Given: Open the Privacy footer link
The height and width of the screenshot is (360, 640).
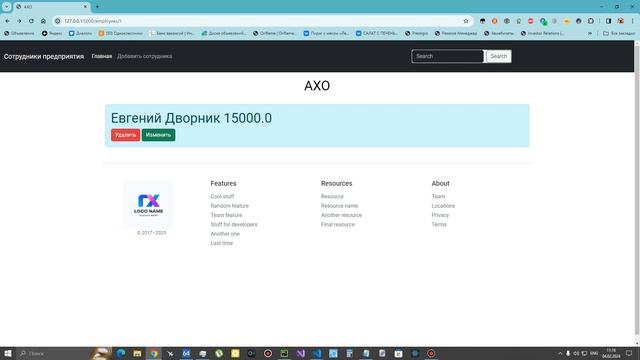Looking at the screenshot, I should click(440, 215).
